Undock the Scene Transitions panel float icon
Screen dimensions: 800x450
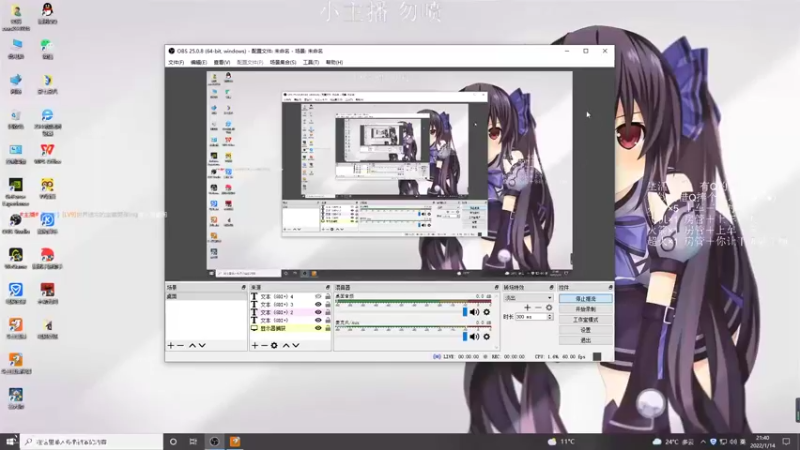[551, 288]
